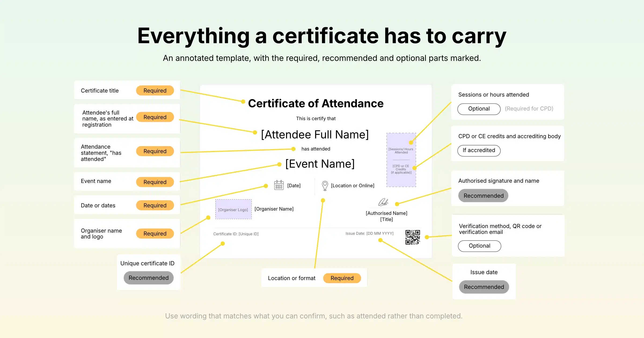The image size is (644, 338).
Task: Click the [CPD or CE Credits] placeholder
Action: [401, 169]
